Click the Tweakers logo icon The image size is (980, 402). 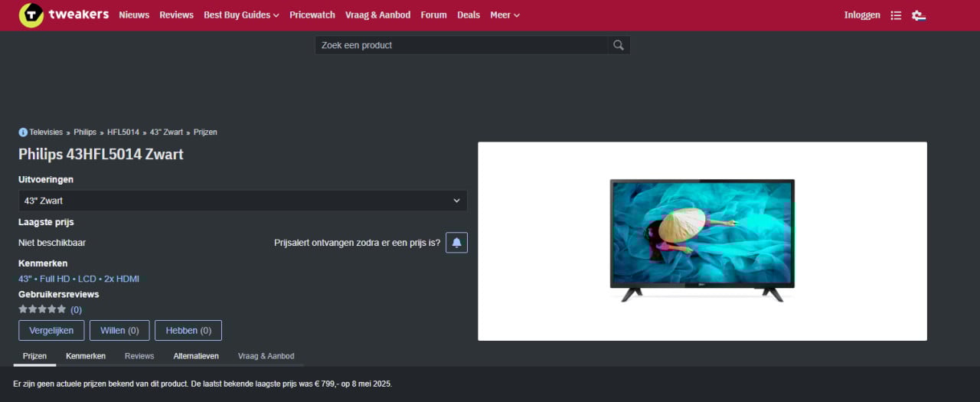(31, 15)
